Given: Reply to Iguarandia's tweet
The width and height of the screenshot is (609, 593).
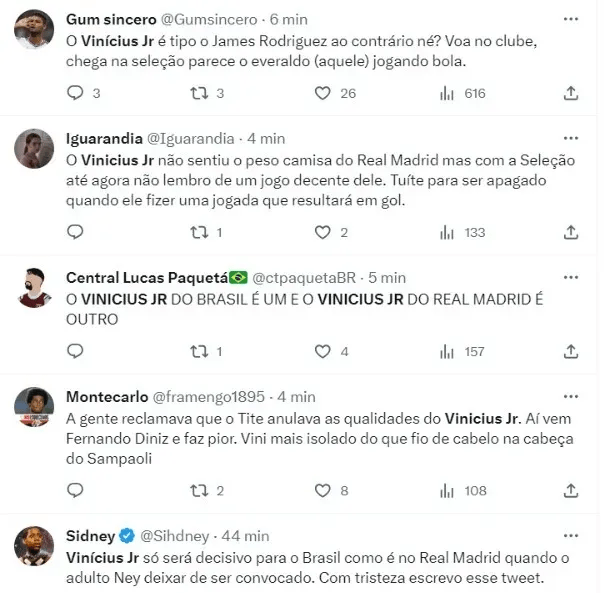Looking at the screenshot, I should [75, 232].
